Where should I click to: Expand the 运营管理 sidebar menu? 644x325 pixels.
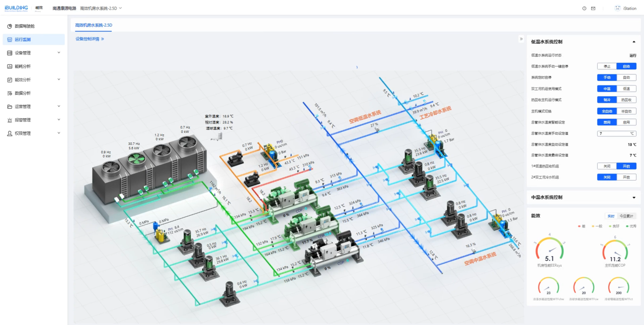59,107
